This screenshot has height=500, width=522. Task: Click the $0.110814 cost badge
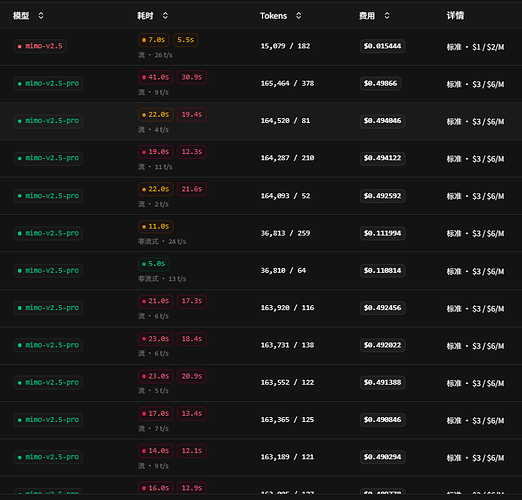click(383, 271)
